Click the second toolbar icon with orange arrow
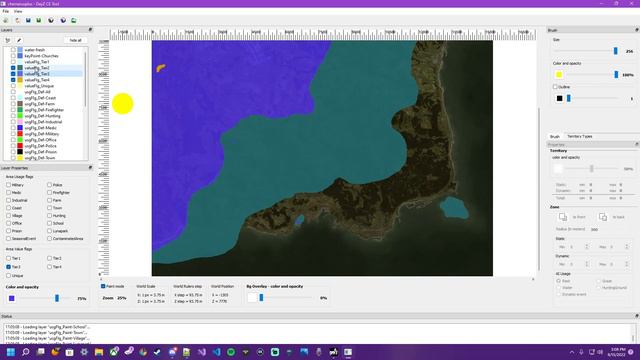 point(18,20)
